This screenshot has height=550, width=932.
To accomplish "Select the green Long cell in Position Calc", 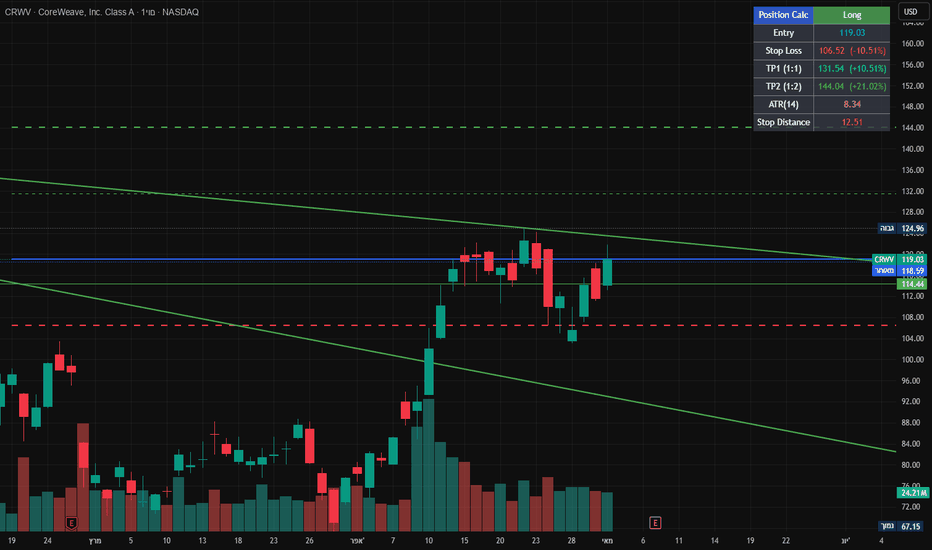I will (851, 15).
